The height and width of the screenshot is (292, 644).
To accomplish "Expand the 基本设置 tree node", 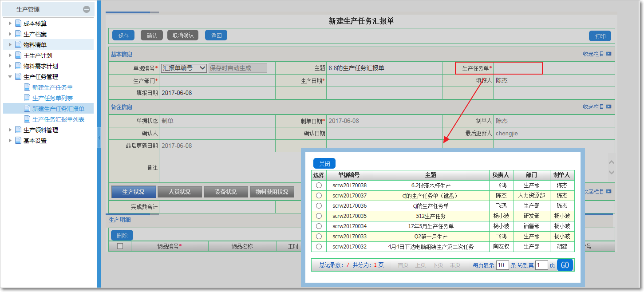I will point(10,140).
